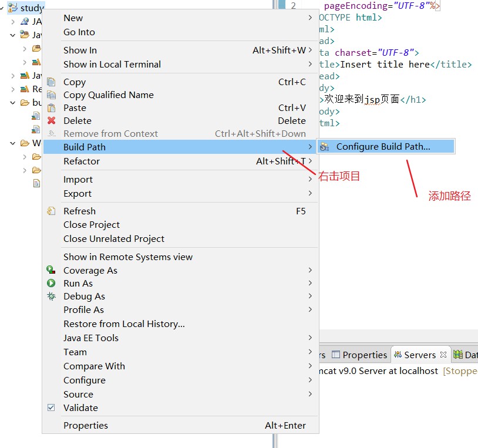The height and width of the screenshot is (448, 478).
Task: Click the Copy icon in context menu
Action: click(x=51, y=82)
